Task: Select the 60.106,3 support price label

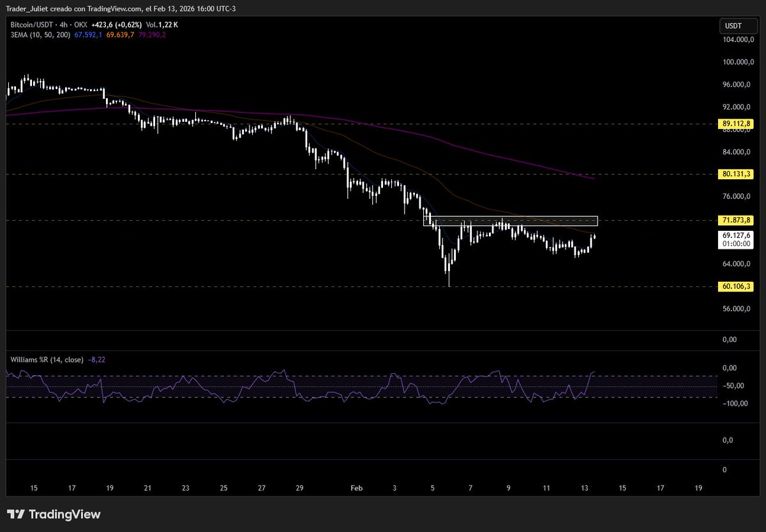Action: coord(735,286)
